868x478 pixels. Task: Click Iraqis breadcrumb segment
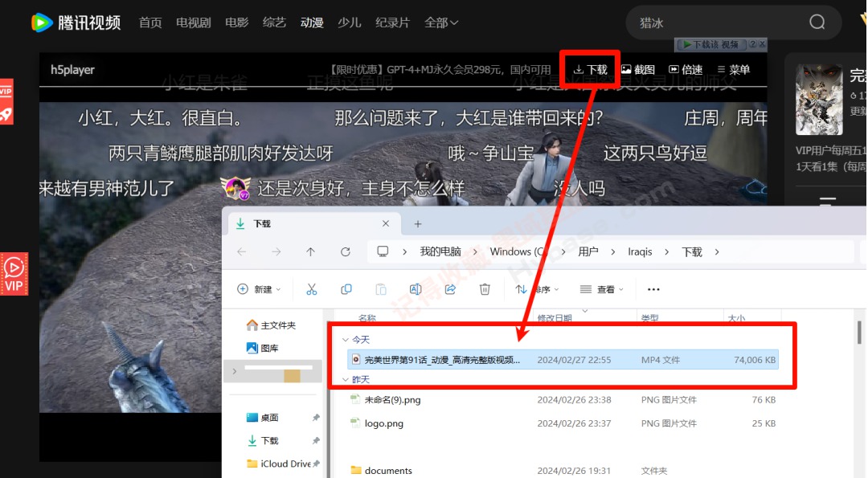click(x=640, y=251)
